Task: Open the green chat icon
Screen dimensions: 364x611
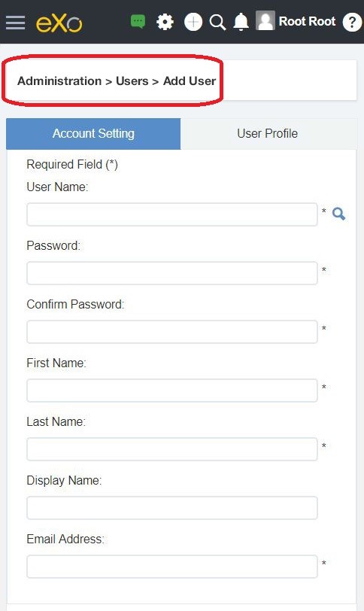Action: point(138,22)
